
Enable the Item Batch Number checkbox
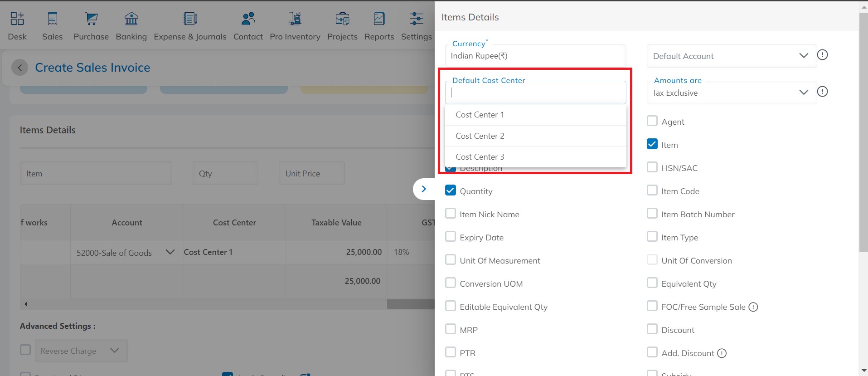(652, 213)
